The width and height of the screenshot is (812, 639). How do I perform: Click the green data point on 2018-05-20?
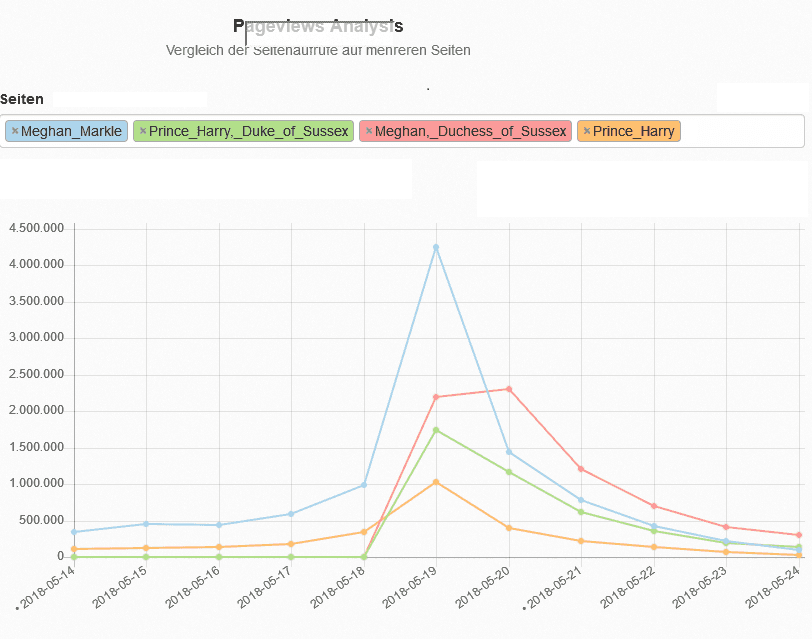pos(509,472)
